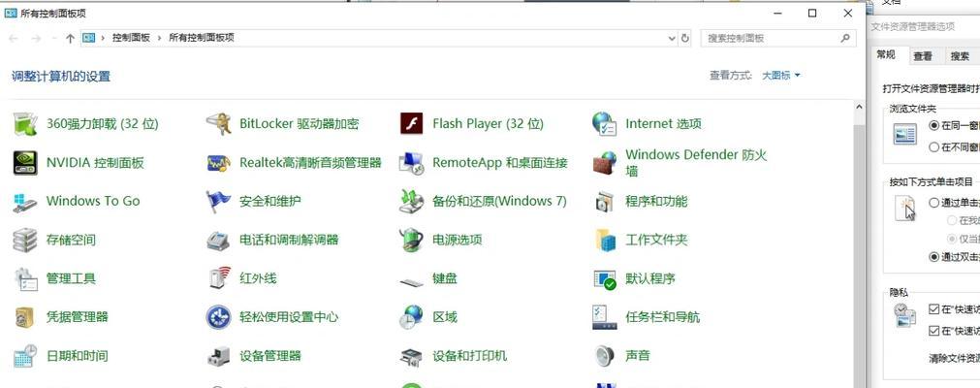Screen dimensions: 980x388
Task: Open the 工作文件夹 icon
Action: point(604,241)
